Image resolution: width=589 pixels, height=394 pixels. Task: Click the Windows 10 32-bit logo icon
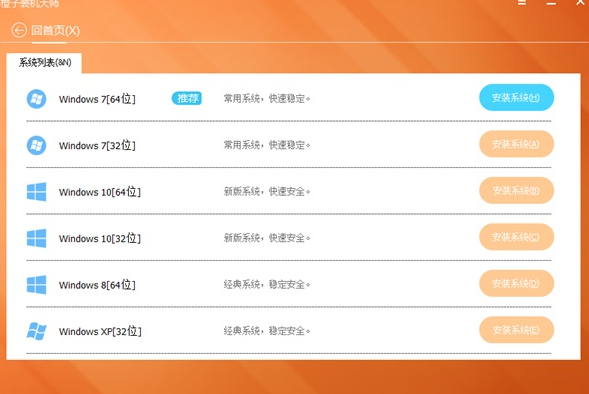click(36, 239)
